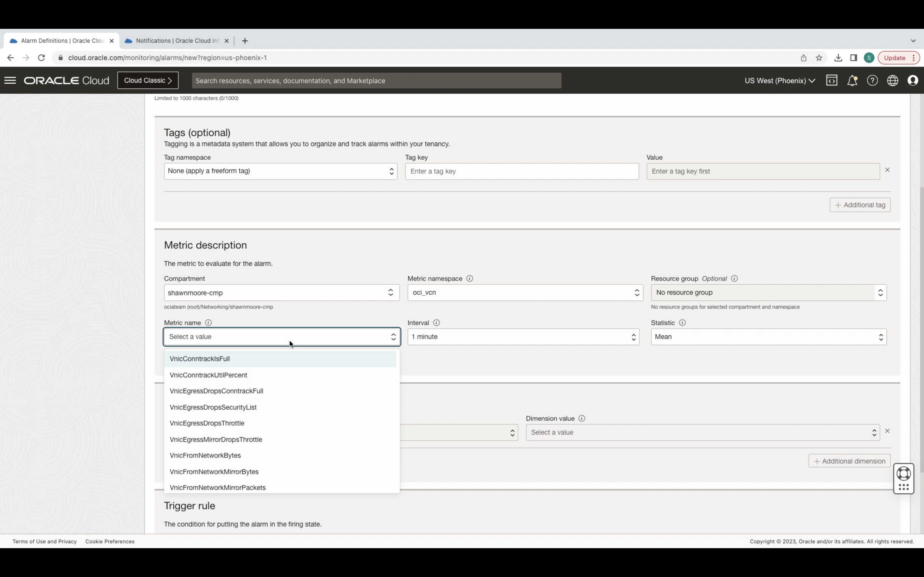Select VnicEgressDropsSecurityList from the metric list
This screenshot has height=577, width=924.
(x=213, y=407)
